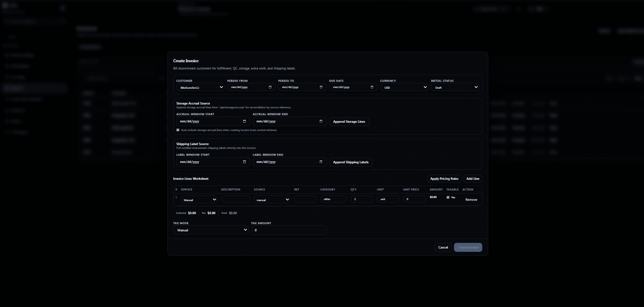This screenshot has width=644, height=307.
Task: Click the Accrual Window Start date text
Action: 189,121
